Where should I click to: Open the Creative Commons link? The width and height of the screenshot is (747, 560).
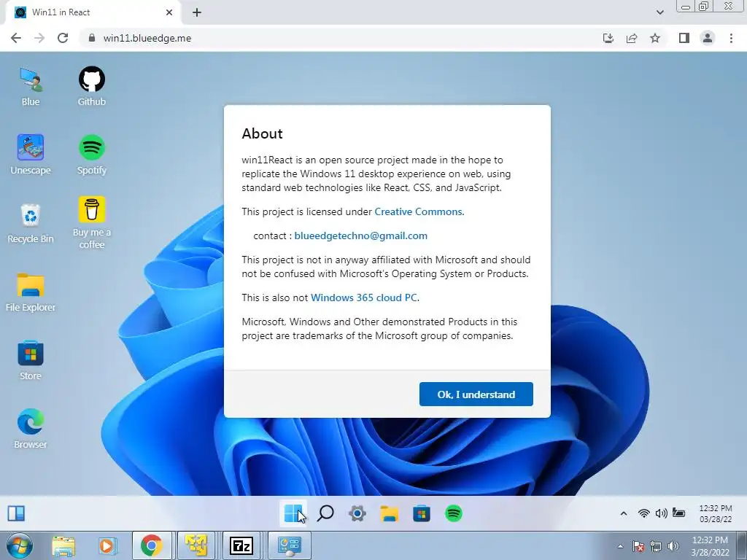tap(418, 212)
